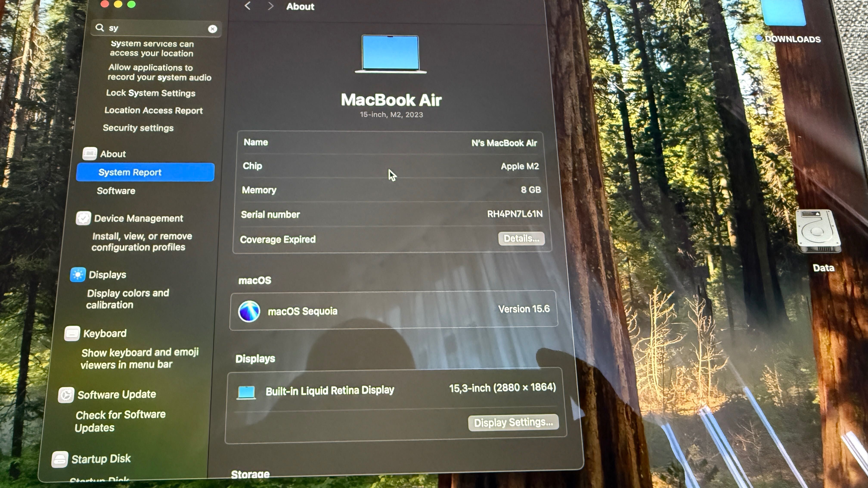
Task: Click the MacBook Air laptop image
Action: coord(391,54)
